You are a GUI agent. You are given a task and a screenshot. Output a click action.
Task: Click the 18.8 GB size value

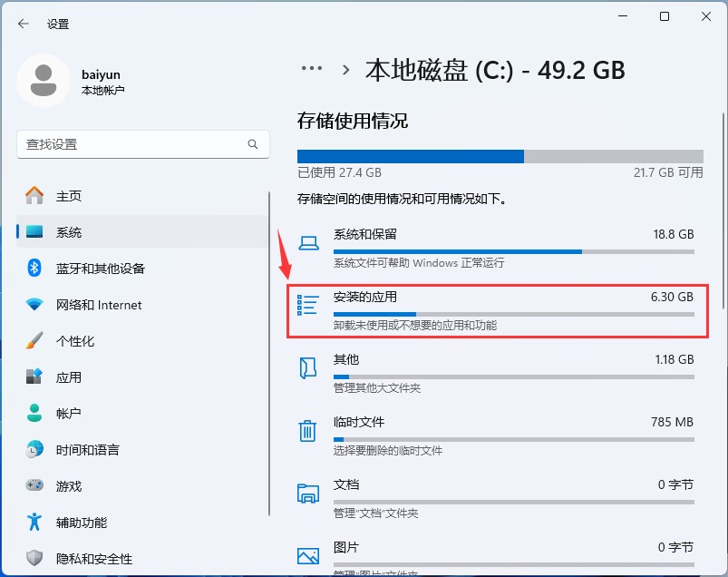click(674, 234)
